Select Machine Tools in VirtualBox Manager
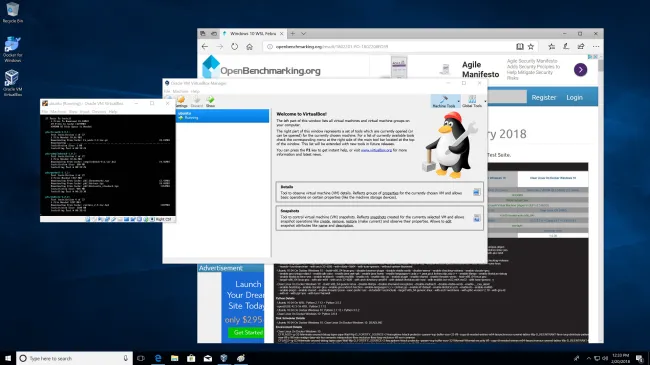This screenshot has width=650, height=365. click(x=444, y=101)
